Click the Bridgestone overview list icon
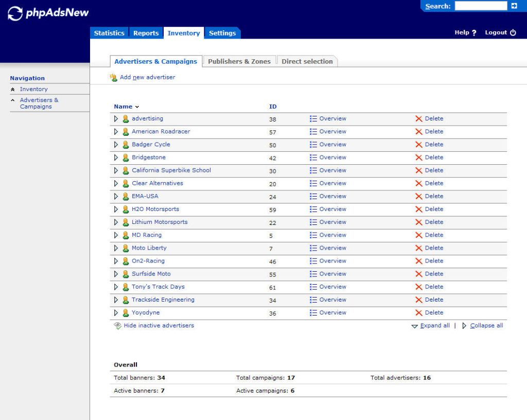This screenshot has height=420, width=527. (x=313, y=157)
